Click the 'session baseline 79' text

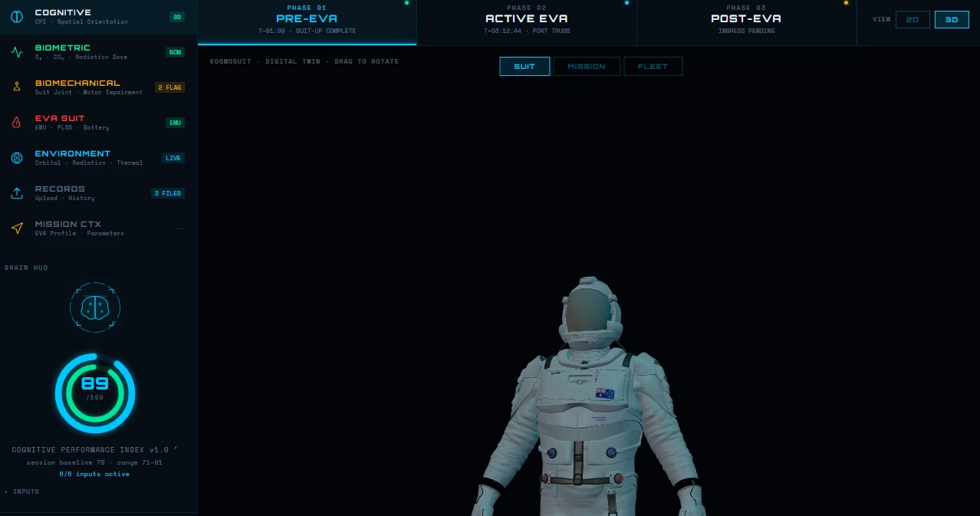coord(66,462)
